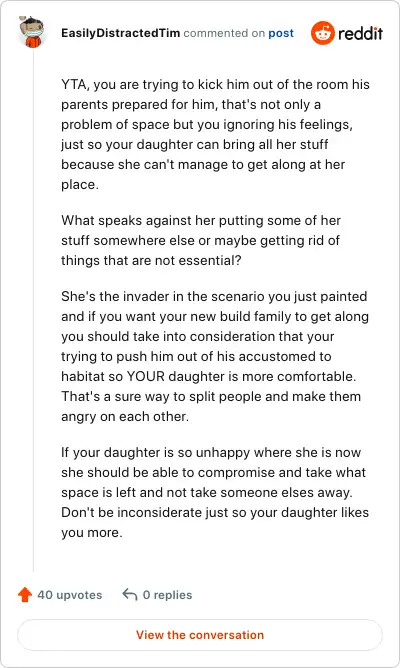This screenshot has height=668, width=400.
Task: Follow the blue "post" link
Action: tap(281, 33)
